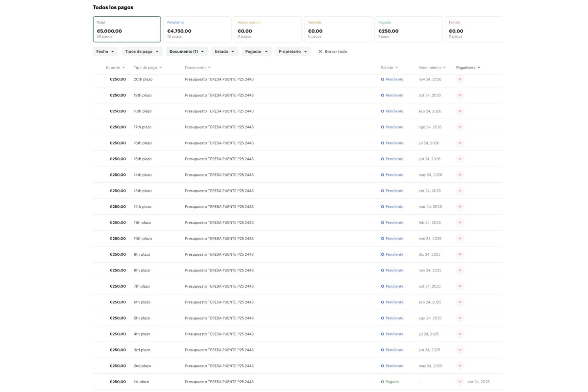Click payer avatar on 10th plazo row

point(460,239)
